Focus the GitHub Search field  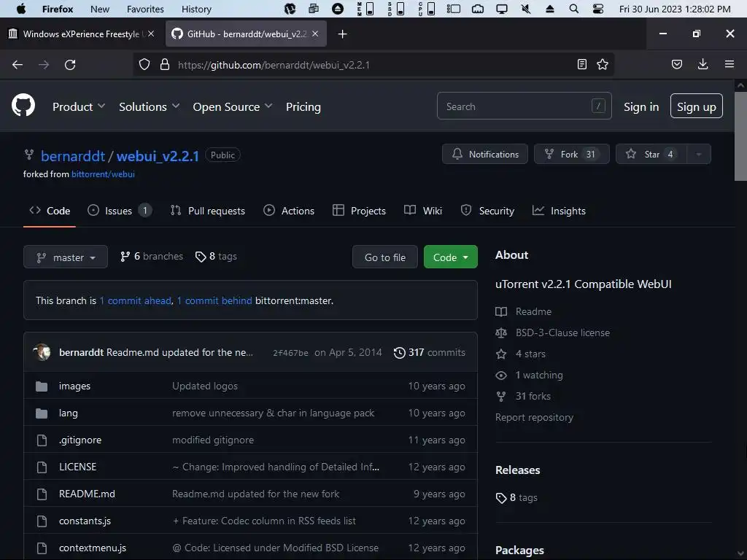(524, 106)
